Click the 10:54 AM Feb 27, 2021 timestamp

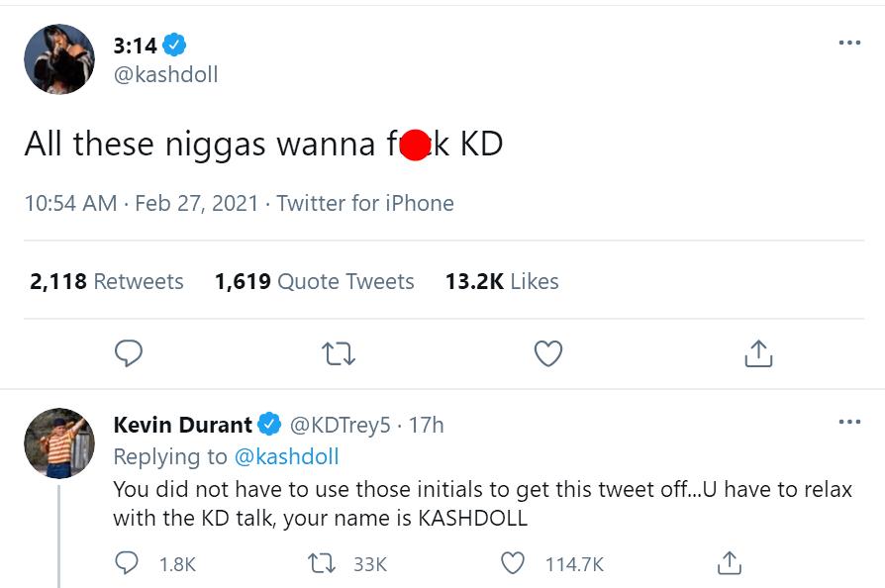(141, 204)
